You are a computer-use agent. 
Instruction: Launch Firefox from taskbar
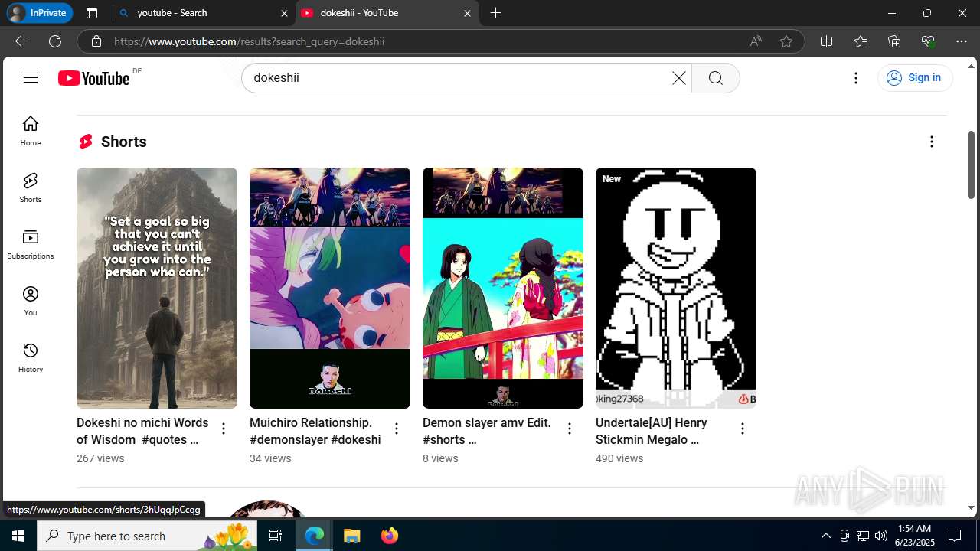(389, 536)
